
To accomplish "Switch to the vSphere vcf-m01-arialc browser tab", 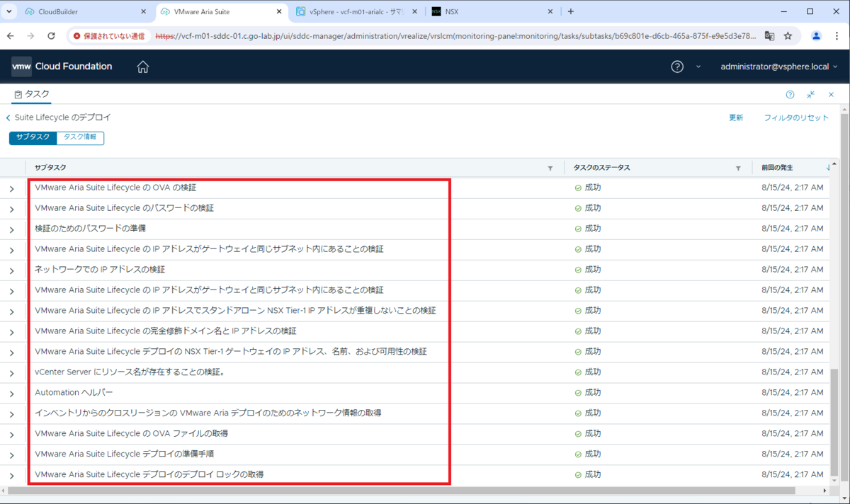I will point(356,11).
